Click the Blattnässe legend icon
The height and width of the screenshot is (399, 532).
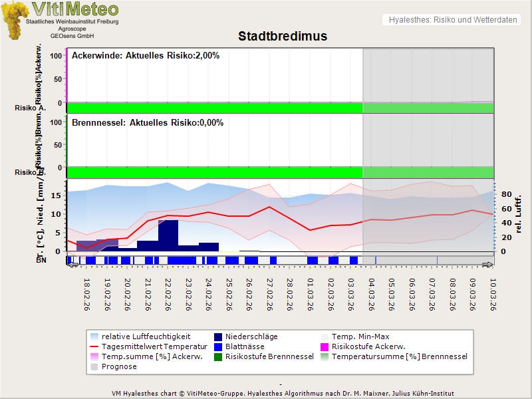point(219,346)
